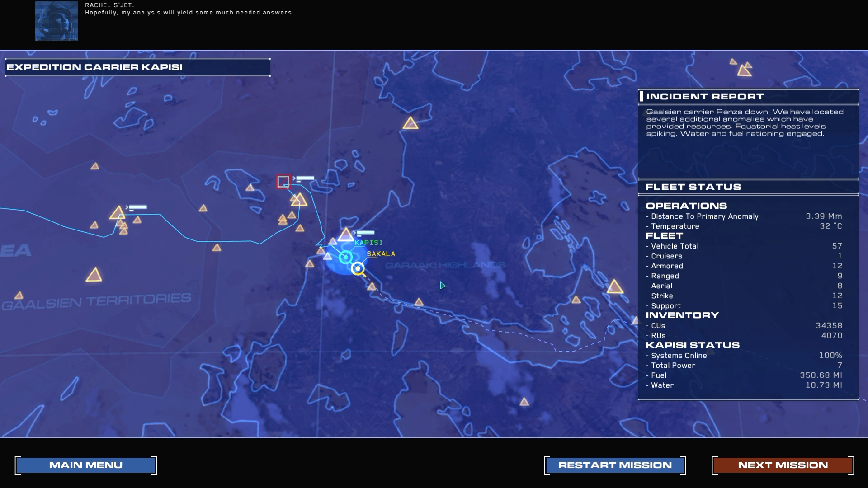Click the red crossed-square map marker
This screenshot has height=488, width=868.
pos(283,182)
